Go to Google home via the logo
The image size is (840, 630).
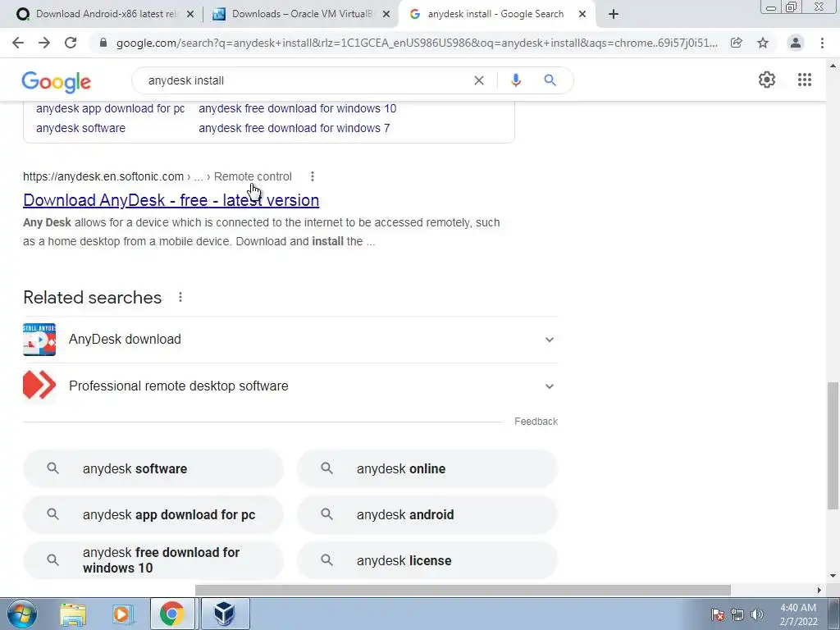pos(57,82)
